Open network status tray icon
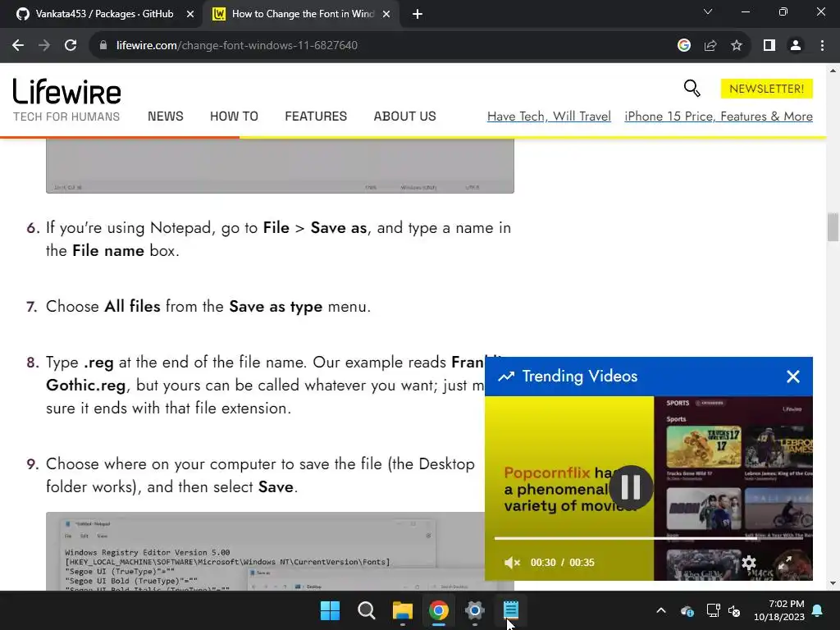The image size is (840, 630). click(713, 610)
